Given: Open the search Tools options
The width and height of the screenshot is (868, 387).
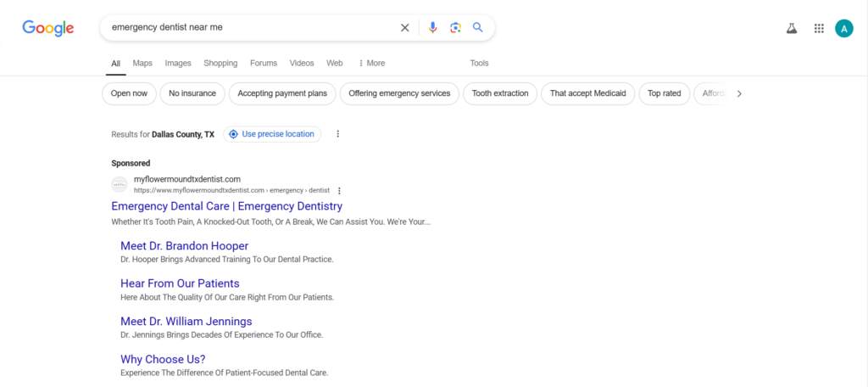Looking at the screenshot, I should 480,63.
